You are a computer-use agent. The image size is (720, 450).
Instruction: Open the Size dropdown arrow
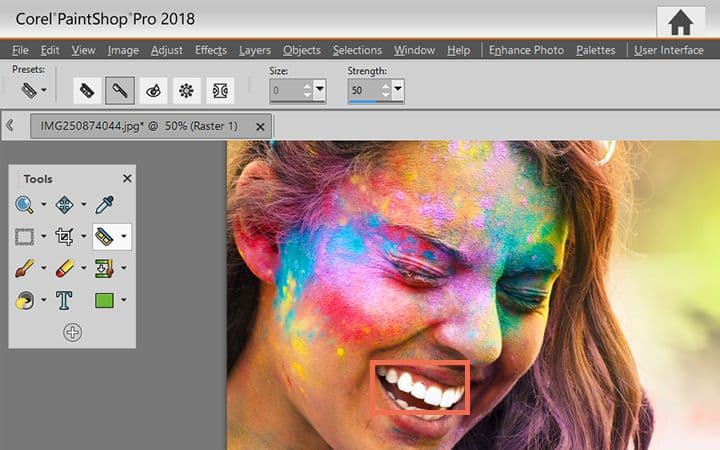[320, 88]
